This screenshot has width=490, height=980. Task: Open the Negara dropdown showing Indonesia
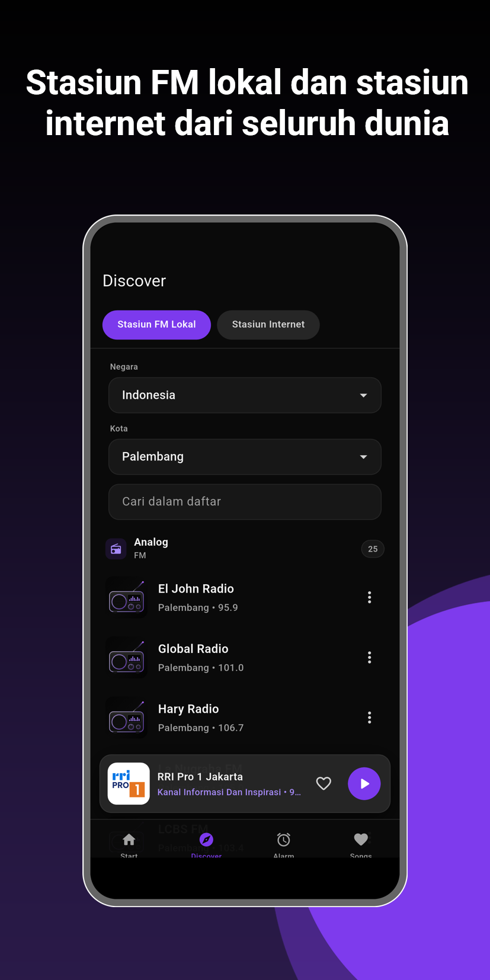click(x=245, y=395)
